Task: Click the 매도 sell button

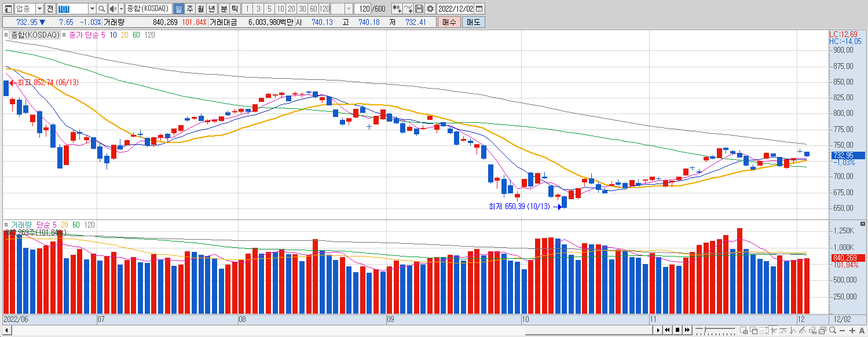Action: point(474,22)
